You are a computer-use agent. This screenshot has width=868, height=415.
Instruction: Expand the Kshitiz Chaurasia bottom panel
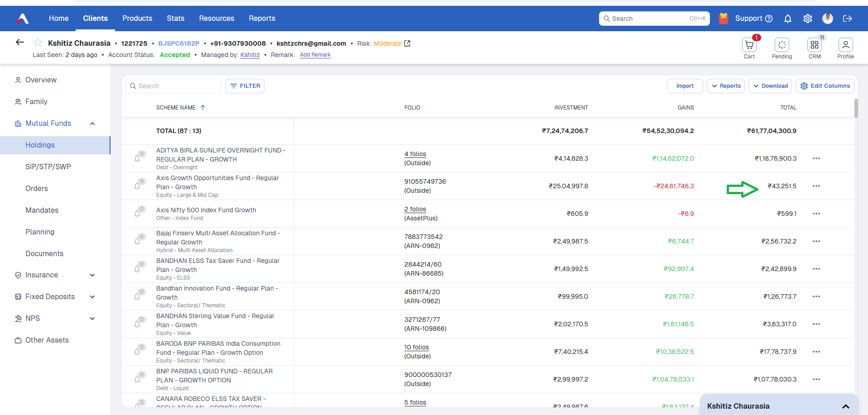pyautogui.click(x=845, y=406)
